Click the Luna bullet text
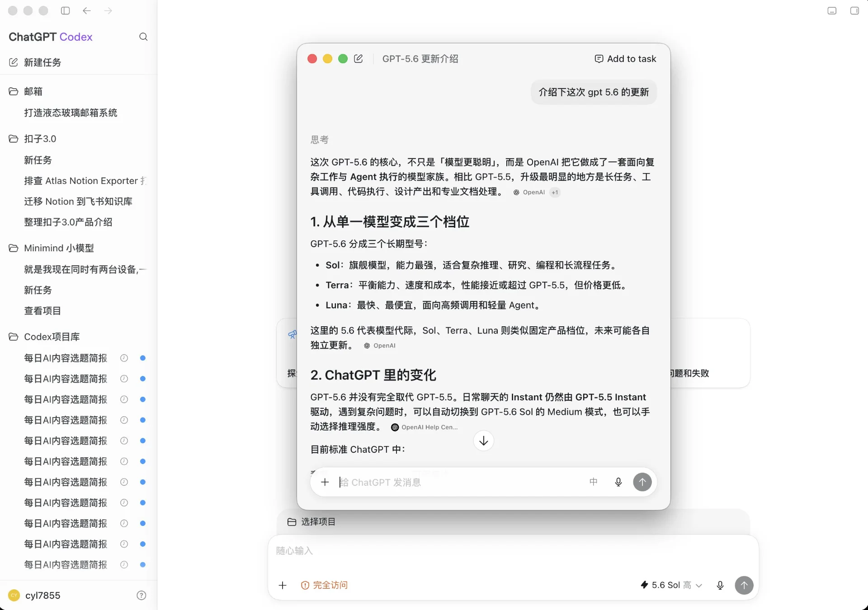 click(434, 305)
